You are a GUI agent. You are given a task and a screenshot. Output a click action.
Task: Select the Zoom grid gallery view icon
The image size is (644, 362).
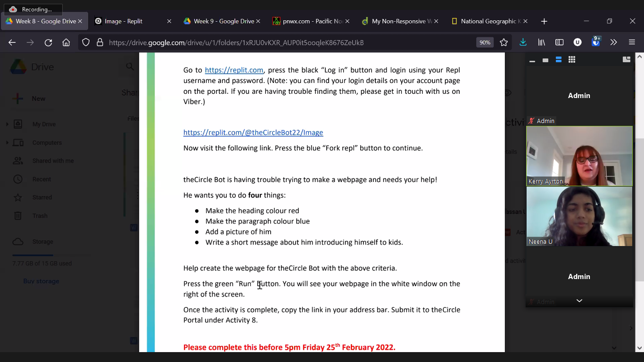click(x=572, y=60)
